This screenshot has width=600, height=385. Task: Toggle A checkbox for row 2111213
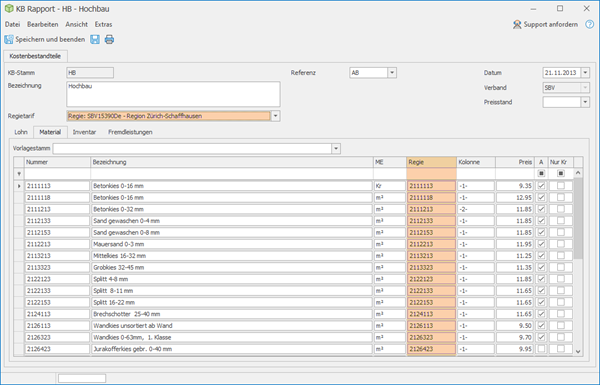(x=541, y=209)
